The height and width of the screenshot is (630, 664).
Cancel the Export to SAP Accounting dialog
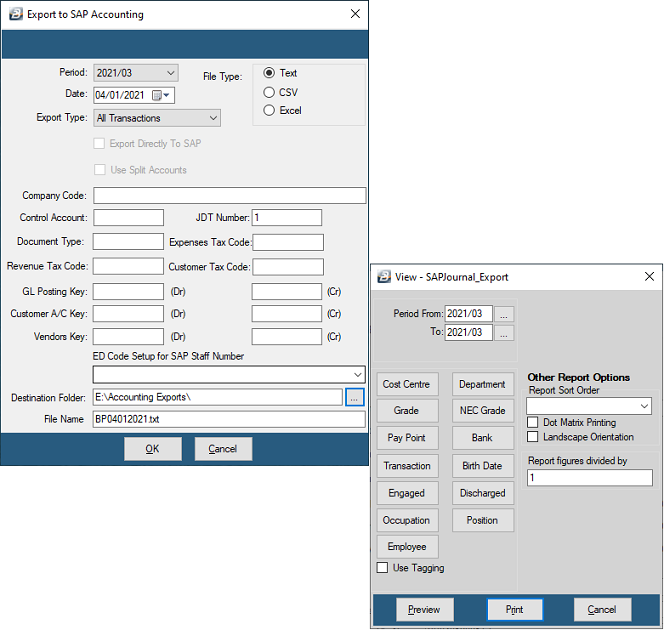coord(223,449)
